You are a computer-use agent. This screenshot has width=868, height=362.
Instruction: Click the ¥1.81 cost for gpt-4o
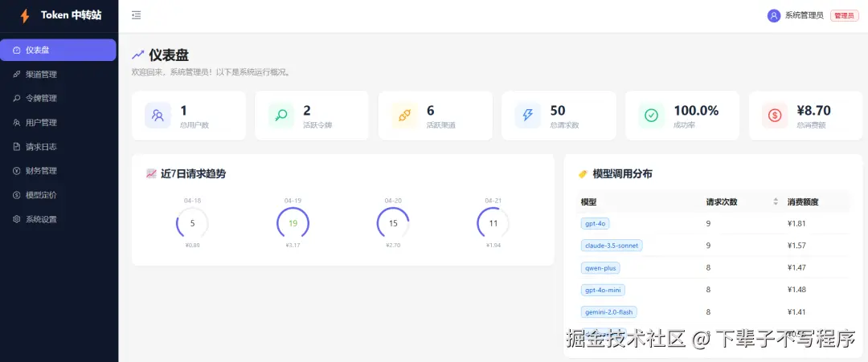796,224
